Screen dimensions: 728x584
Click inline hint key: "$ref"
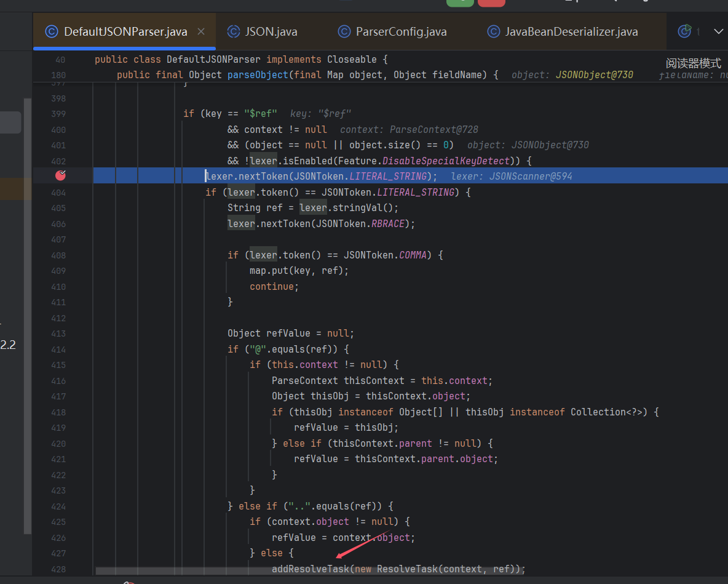(x=320, y=113)
